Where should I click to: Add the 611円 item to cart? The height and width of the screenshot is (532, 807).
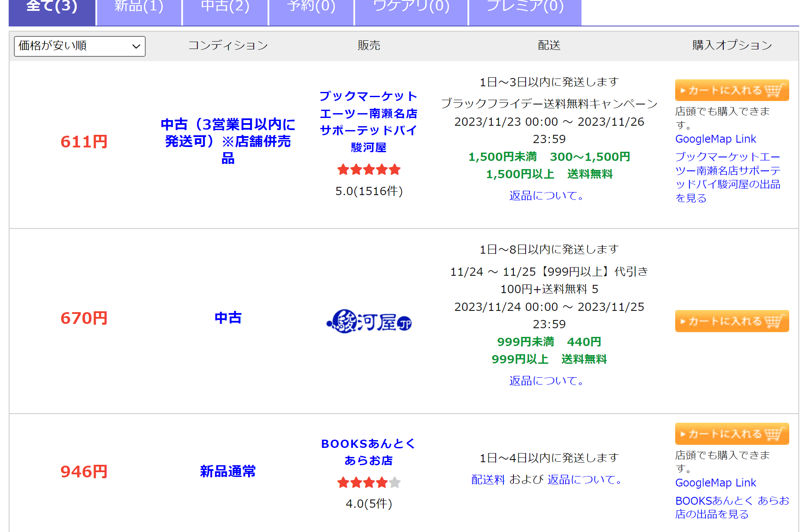pyautogui.click(x=732, y=91)
